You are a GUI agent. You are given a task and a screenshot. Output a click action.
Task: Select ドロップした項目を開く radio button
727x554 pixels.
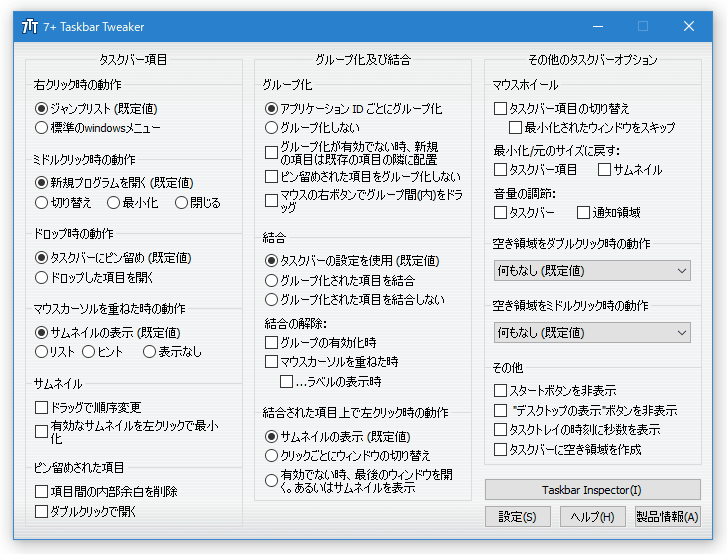(x=41, y=278)
